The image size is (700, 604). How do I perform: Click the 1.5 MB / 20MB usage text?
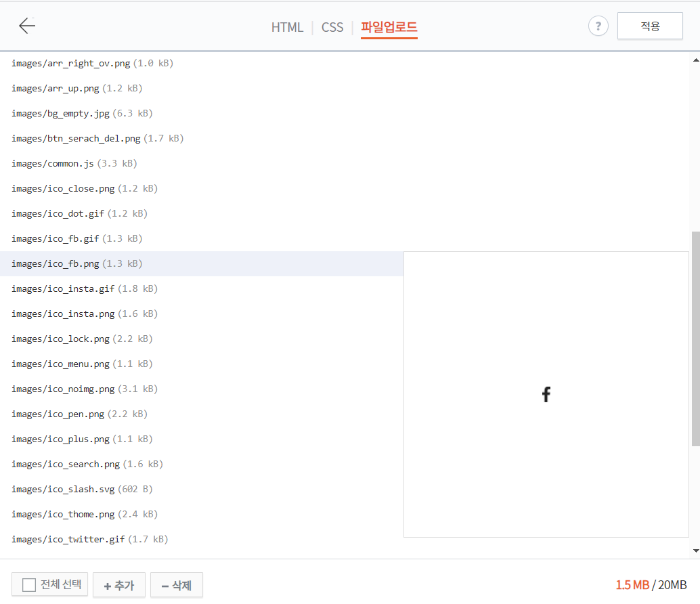point(651,585)
